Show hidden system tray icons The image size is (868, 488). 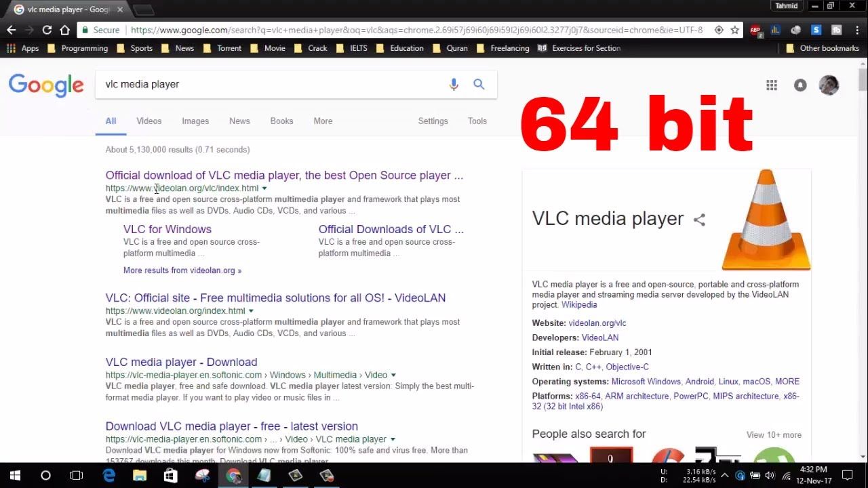point(725,475)
